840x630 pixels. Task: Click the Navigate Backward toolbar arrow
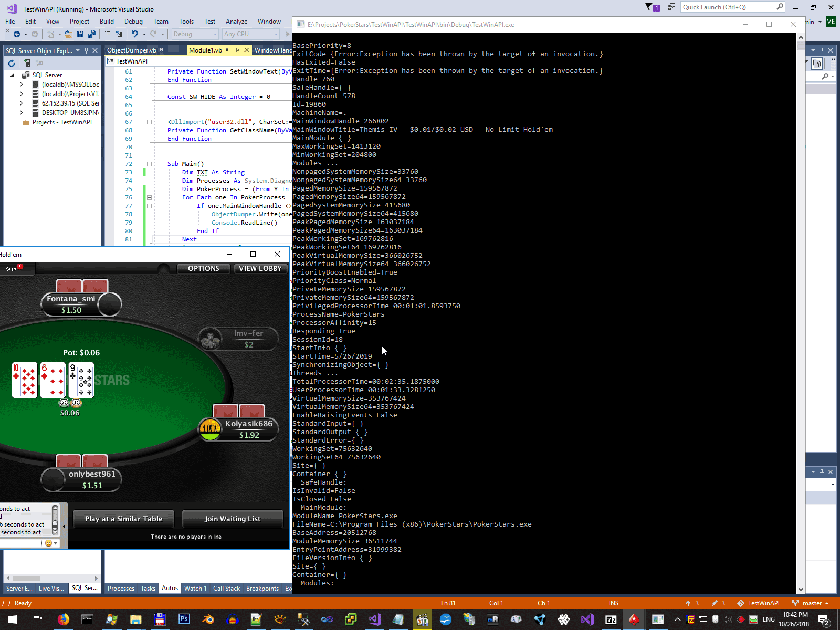[17, 34]
